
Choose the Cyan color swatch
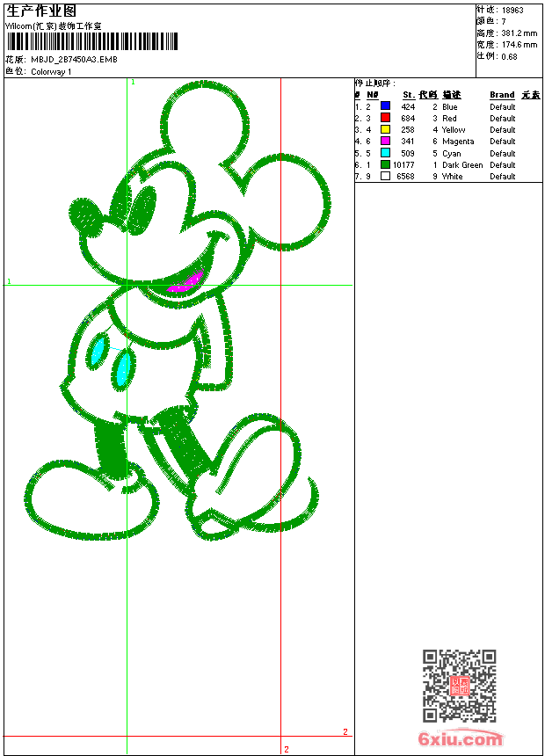pyautogui.click(x=385, y=152)
